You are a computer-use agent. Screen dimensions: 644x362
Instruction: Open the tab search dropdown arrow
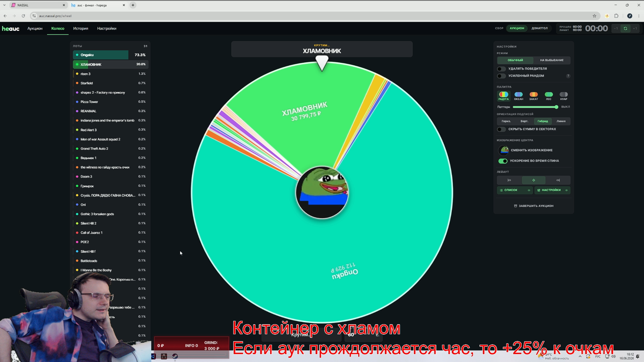pos(4,5)
